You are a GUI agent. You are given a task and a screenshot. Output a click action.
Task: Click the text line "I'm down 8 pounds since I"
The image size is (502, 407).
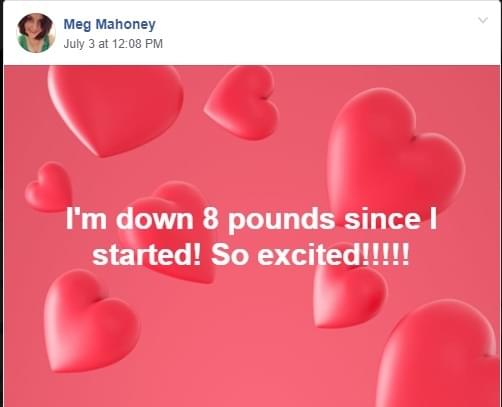pyautogui.click(x=251, y=219)
